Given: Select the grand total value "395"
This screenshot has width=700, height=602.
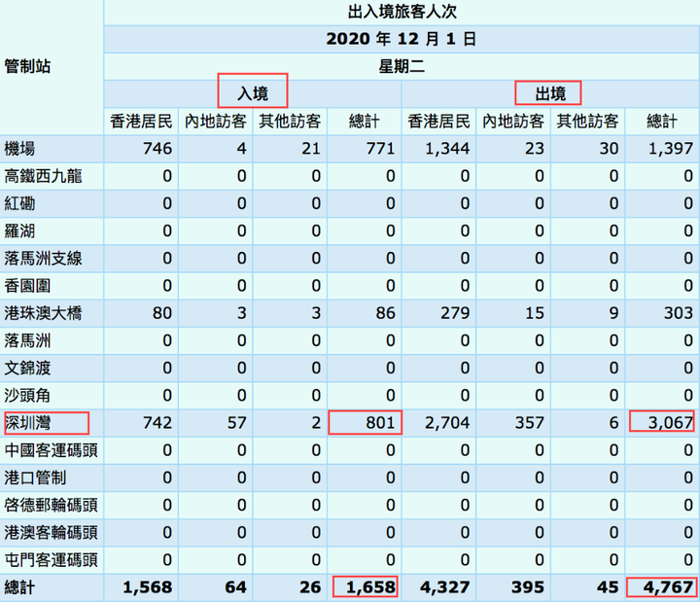Looking at the screenshot, I should [528, 587].
